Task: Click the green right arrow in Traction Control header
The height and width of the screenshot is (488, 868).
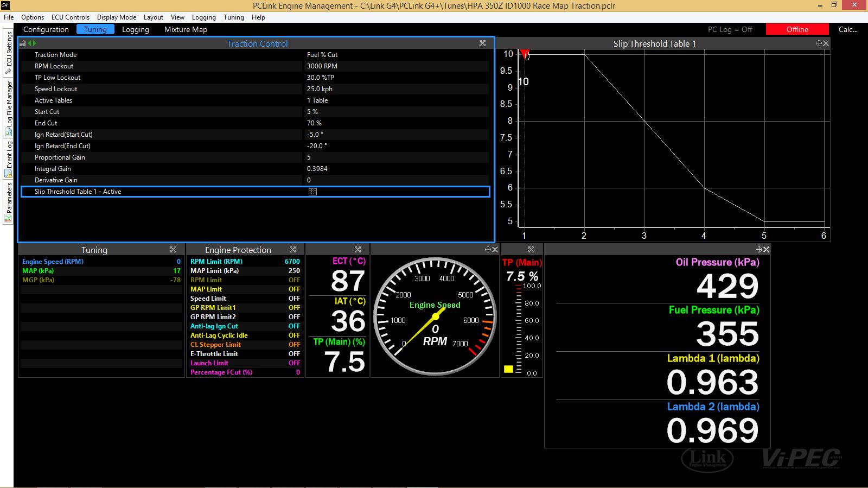Action: point(35,43)
